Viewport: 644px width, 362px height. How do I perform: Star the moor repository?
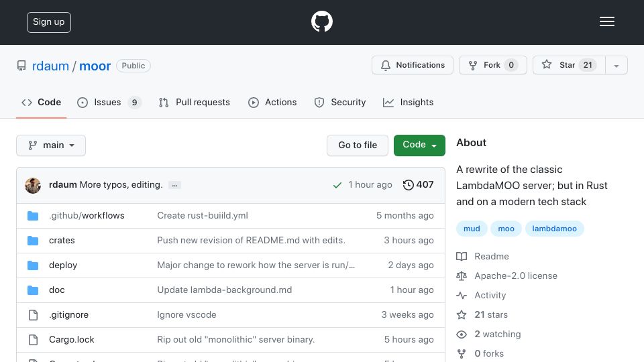[x=570, y=65]
